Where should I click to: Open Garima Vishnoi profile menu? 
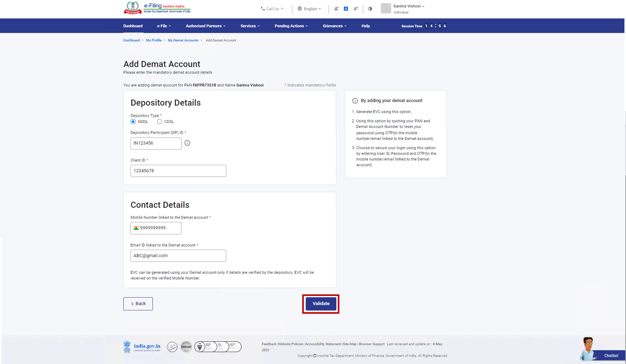pyautogui.click(x=408, y=6)
